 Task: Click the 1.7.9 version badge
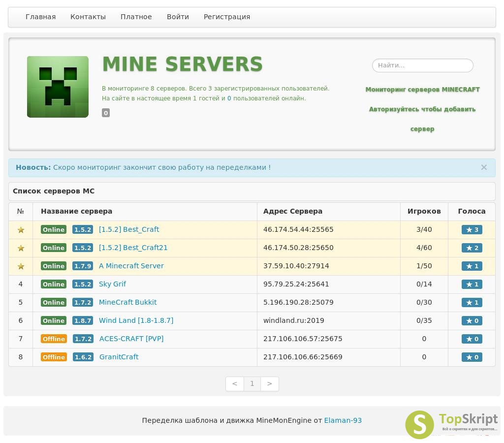click(83, 266)
